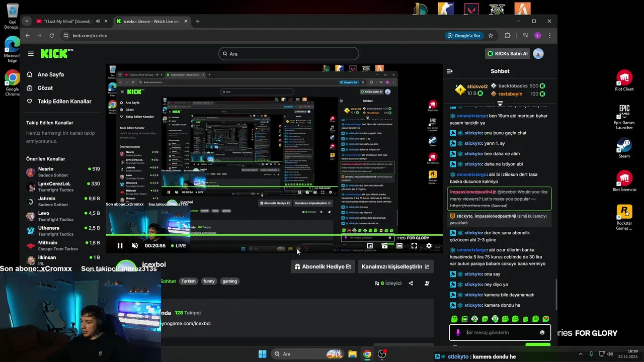Focus the Bir mesaj gönderin chat input
The height and width of the screenshot is (362, 644).
(500, 332)
